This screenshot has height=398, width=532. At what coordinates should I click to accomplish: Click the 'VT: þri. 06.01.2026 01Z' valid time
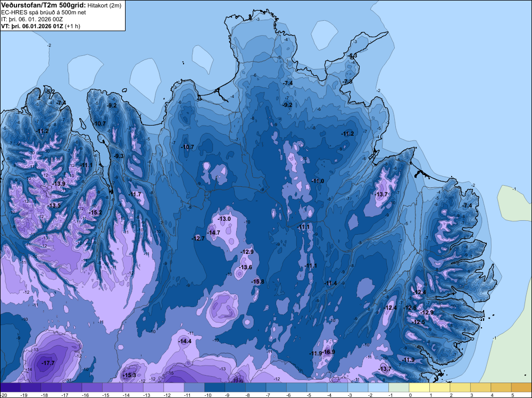click(x=32, y=26)
